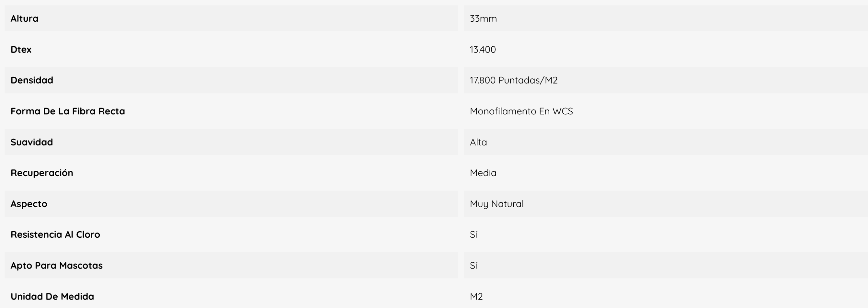Click the Resistencia Al Cloro label
The height and width of the screenshot is (308, 868).
(x=55, y=234)
